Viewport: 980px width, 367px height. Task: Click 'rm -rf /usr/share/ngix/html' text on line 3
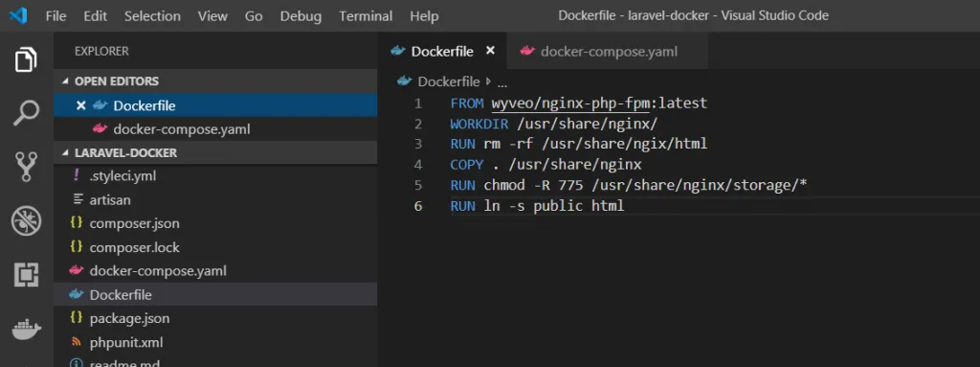(595, 144)
